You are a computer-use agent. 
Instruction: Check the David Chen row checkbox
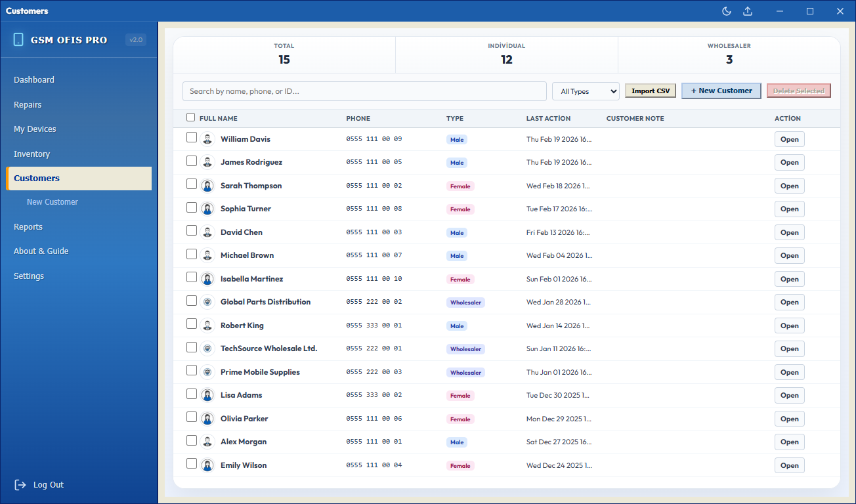tap(192, 231)
